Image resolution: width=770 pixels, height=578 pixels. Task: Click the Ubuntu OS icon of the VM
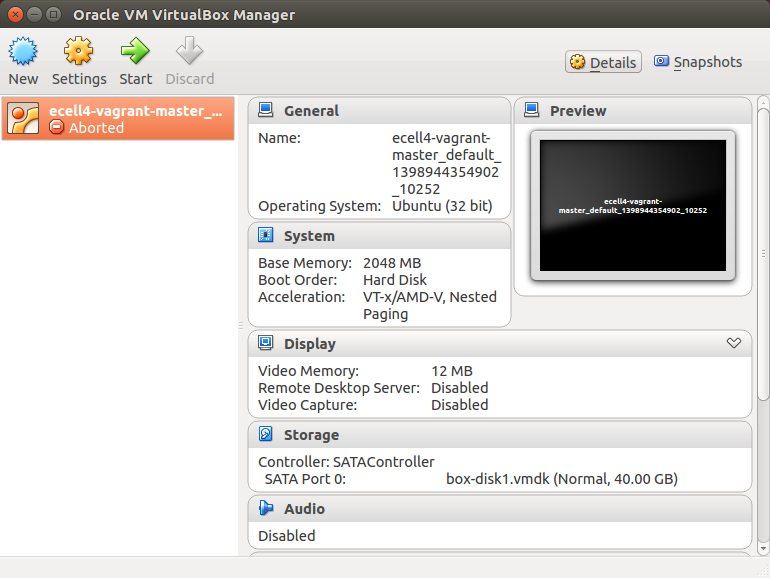(23, 118)
